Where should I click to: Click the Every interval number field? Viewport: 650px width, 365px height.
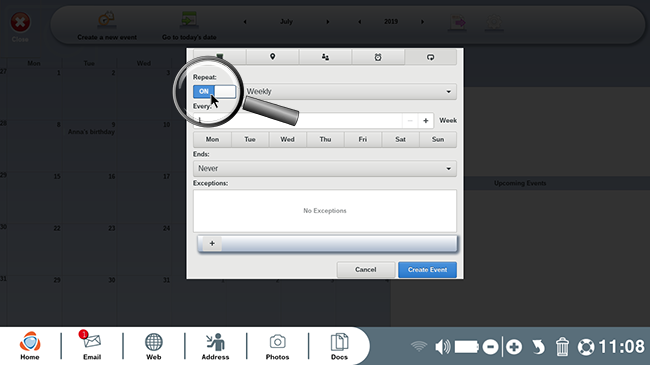298,121
